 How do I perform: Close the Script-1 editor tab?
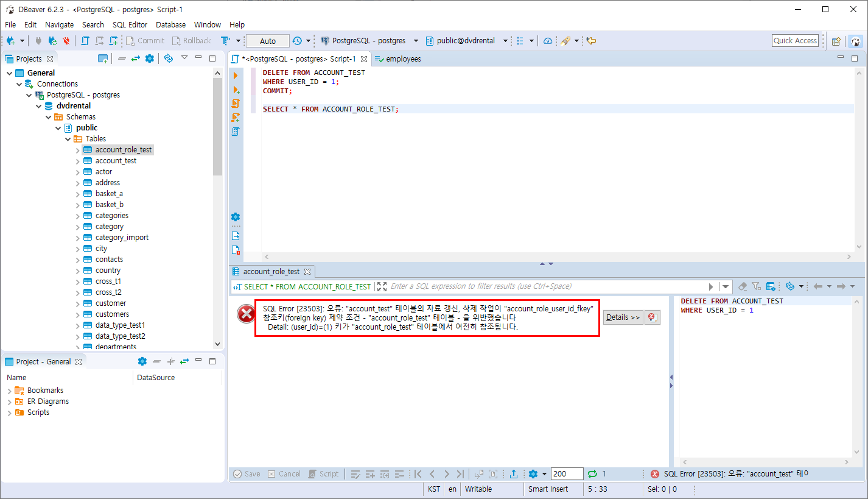click(x=364, y=59)
